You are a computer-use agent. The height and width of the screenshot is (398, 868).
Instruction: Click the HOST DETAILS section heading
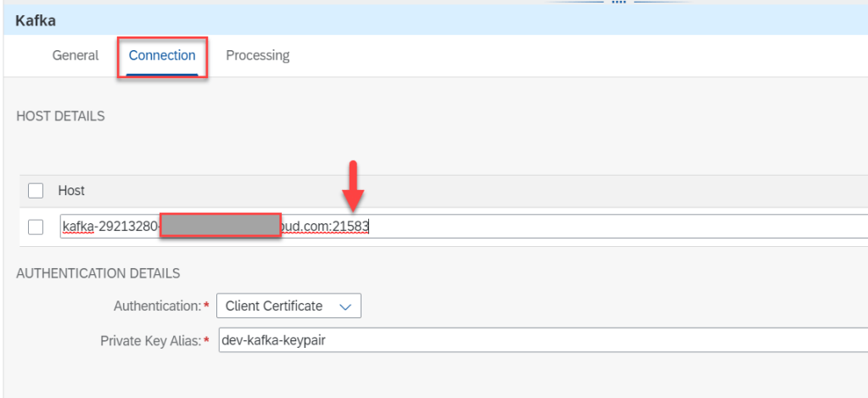(x=60, y=116)
